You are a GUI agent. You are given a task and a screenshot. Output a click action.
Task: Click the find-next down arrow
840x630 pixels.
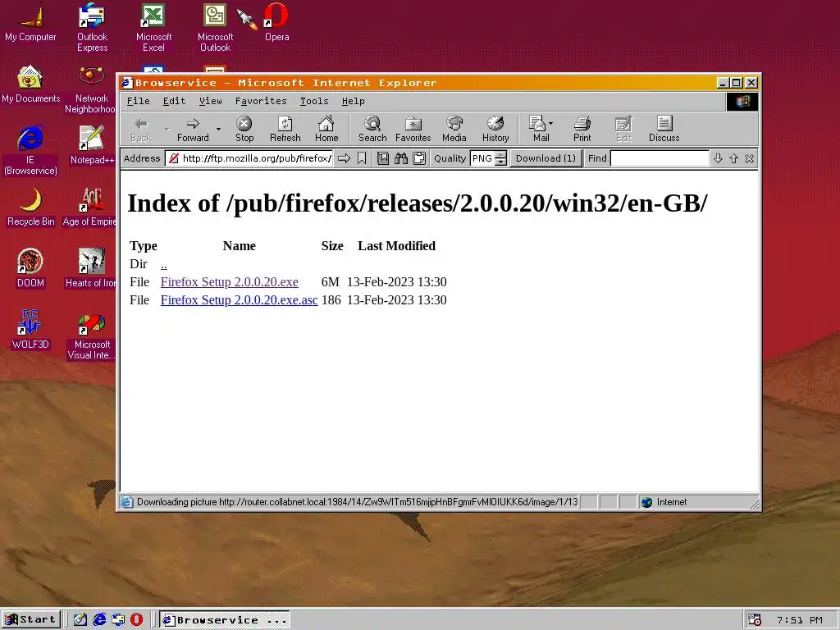(x=718, y=158)
